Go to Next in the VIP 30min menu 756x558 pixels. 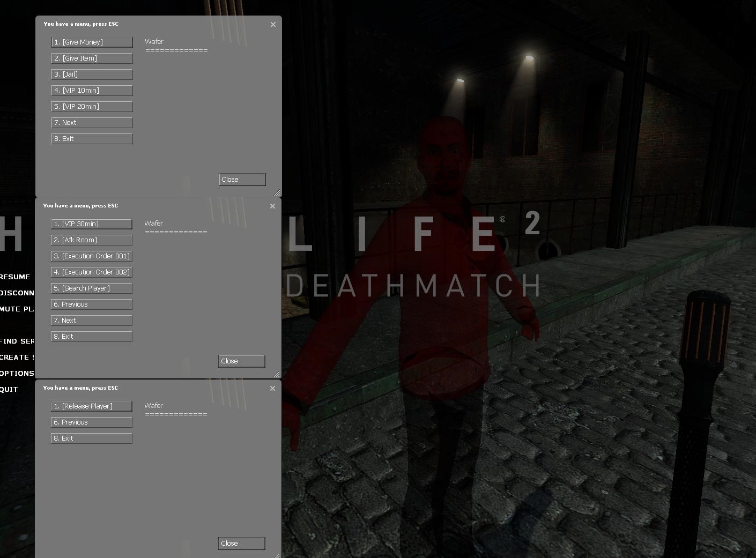pyautogui.click(x=92, y=321)
